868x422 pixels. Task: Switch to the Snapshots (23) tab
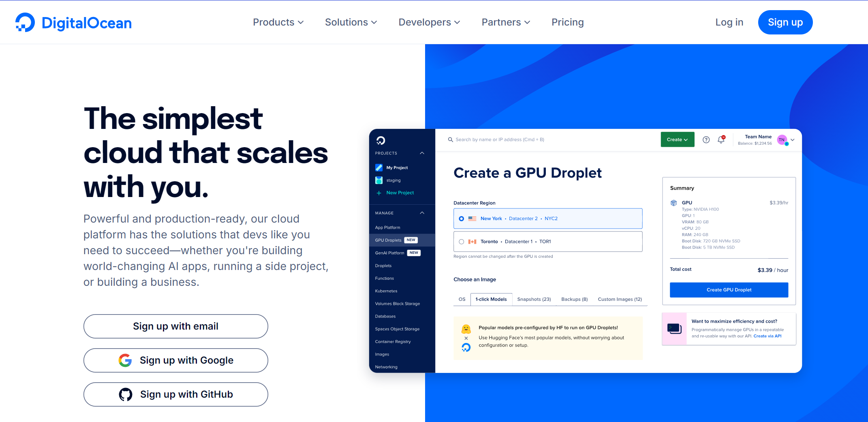pos(534,299)
